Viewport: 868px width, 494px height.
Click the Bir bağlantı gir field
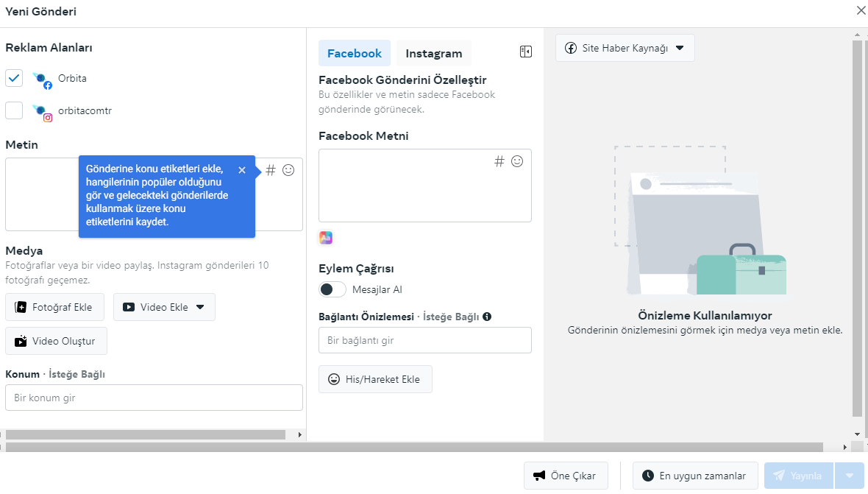click(x=425, y=340)
